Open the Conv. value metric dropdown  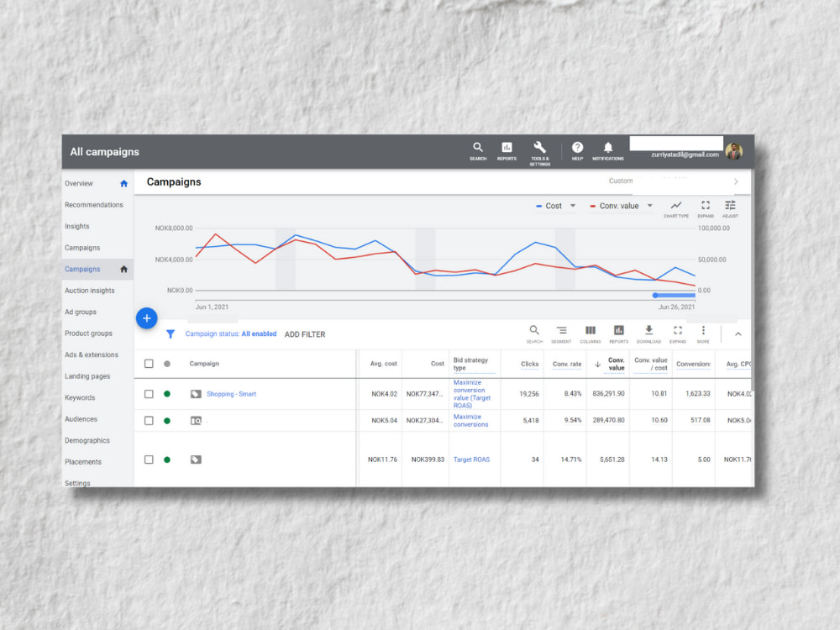pyautogui.click(x=622, y=206)
